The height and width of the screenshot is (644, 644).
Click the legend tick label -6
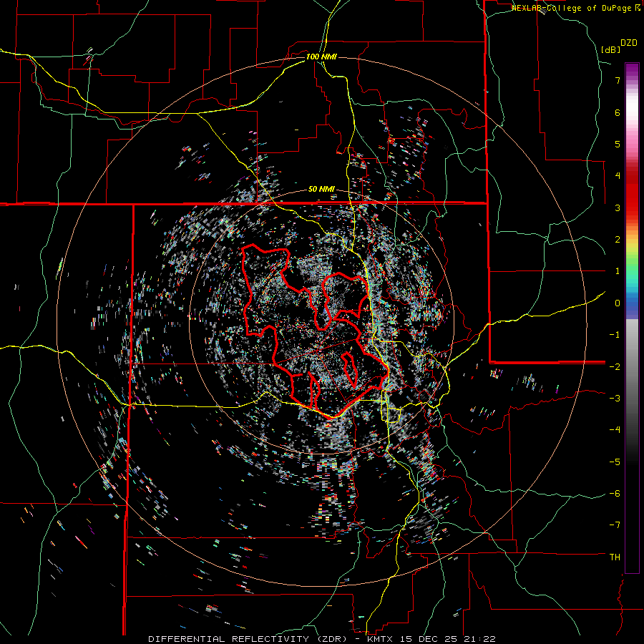[x=615, y=493]
